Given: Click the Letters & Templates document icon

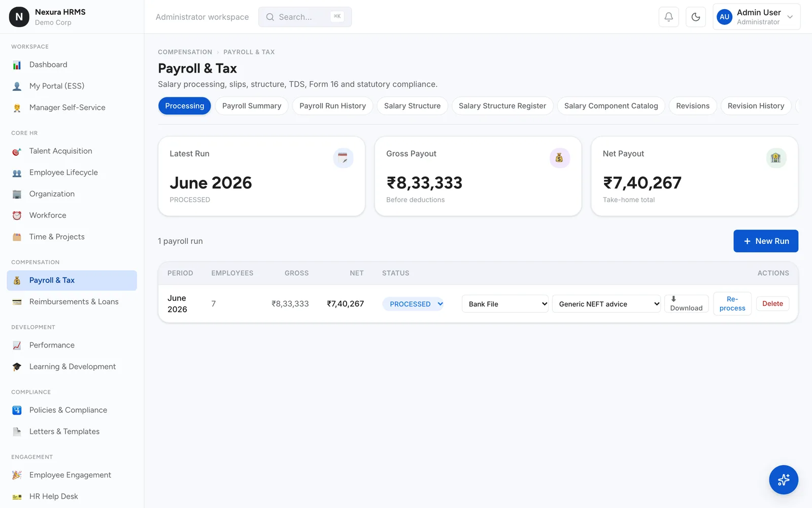Looking at the screenshot, I should click(x=17, y=432).
